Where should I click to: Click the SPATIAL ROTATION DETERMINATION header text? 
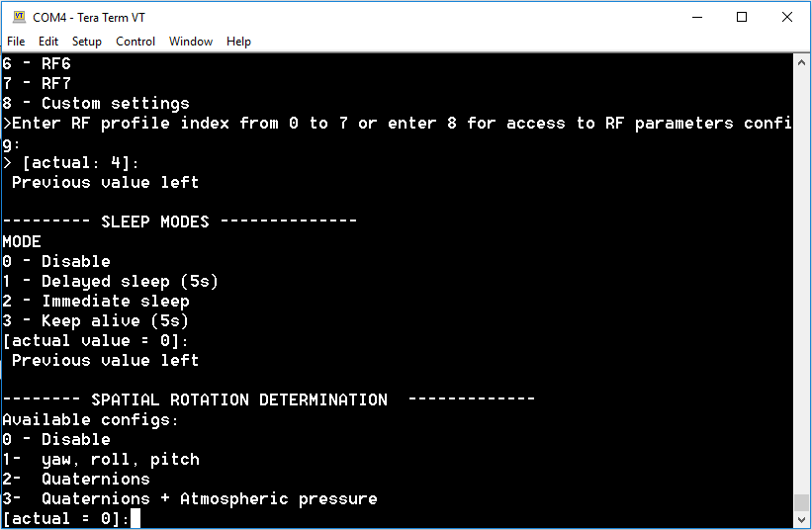pyautogui.click(x=239, y=399)
